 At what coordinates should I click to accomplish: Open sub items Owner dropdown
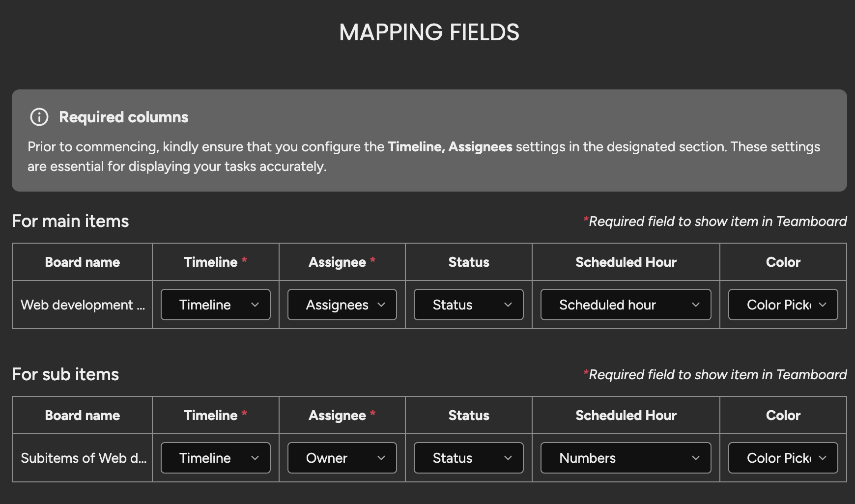click(x=342, y=458)
